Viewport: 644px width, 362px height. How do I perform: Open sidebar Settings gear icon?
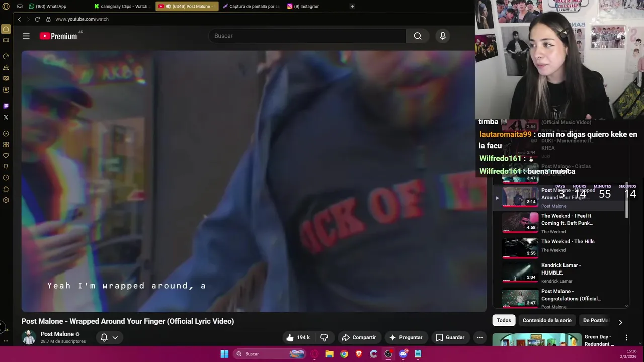6,200
